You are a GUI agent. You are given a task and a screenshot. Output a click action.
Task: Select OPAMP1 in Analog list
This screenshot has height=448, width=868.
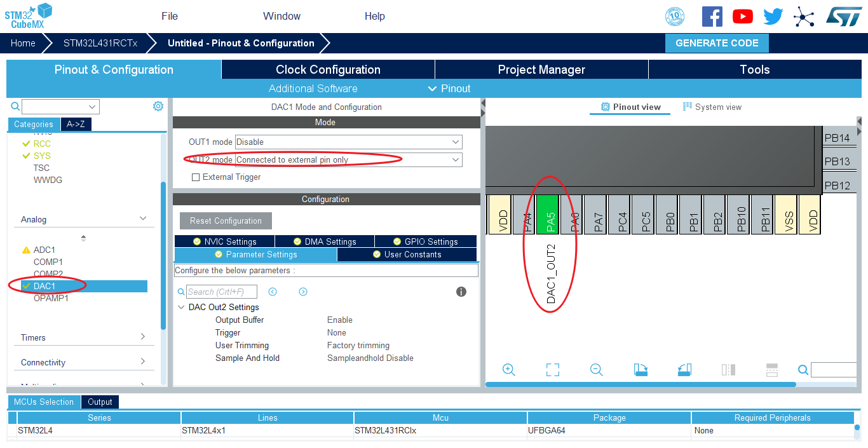[51, 298]
